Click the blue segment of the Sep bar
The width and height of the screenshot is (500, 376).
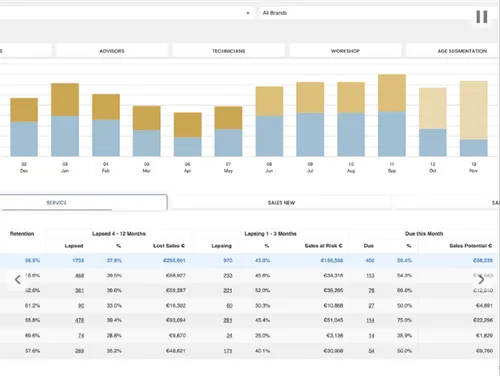pos(392,134)
